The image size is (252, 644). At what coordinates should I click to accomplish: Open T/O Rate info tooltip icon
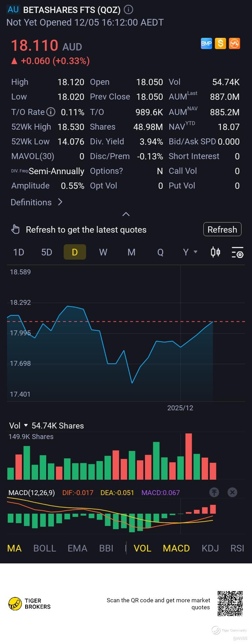51,112
